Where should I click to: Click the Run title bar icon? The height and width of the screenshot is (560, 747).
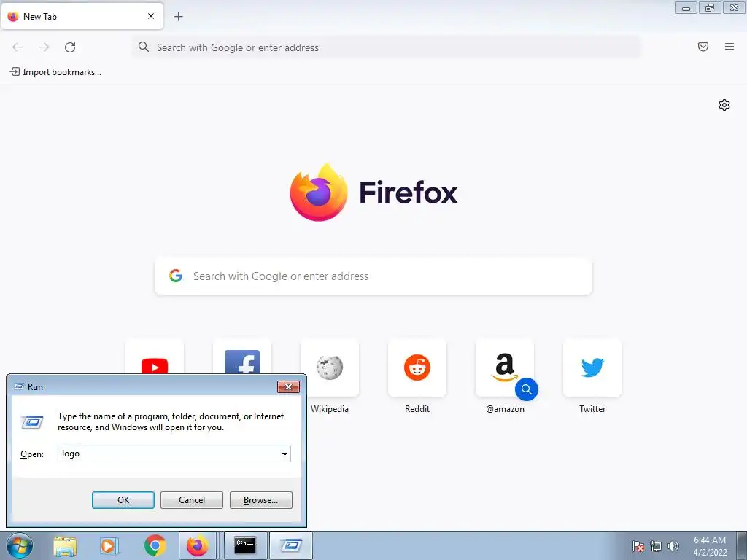(x=18, y=386)
